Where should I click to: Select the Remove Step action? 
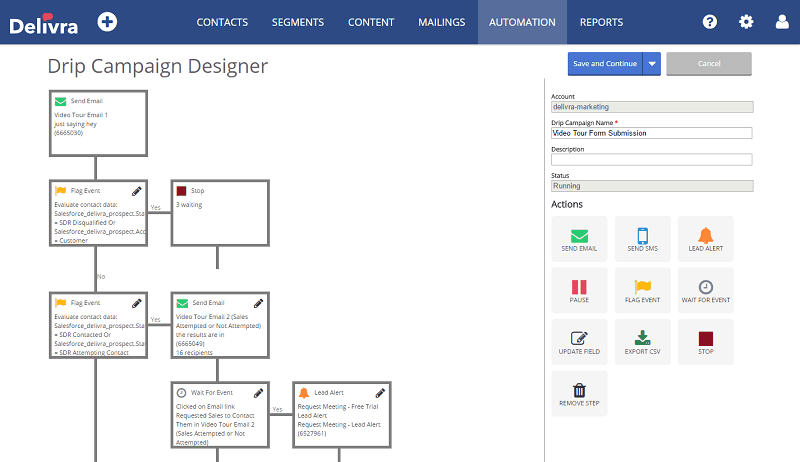tap(579, 394)
